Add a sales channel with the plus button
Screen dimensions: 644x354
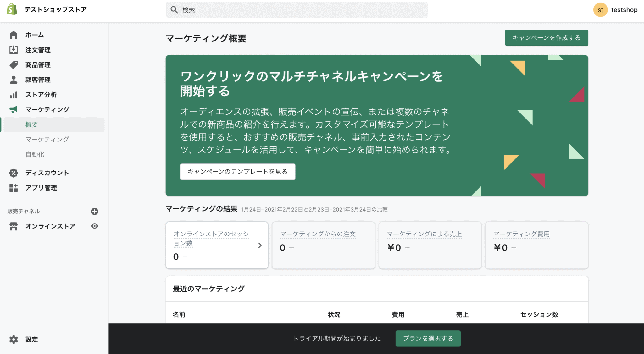tap(94, 212)
